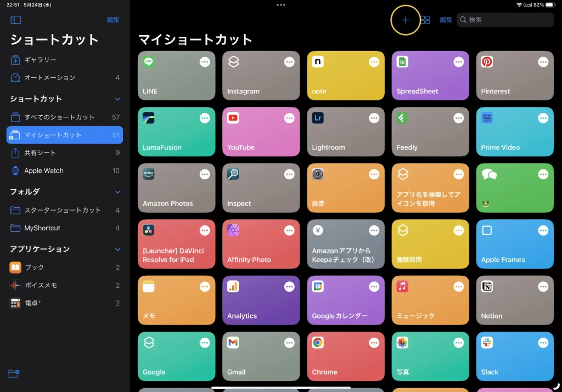Tap 編集 at the top of the sidebar
Viewport: 562px width, 392px height.
point(113,20)
